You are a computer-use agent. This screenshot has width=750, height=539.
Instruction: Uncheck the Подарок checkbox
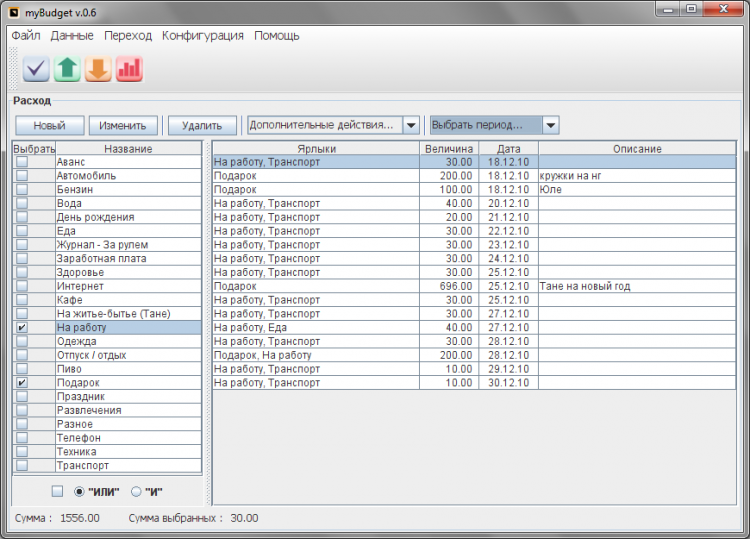pos(22,383)
